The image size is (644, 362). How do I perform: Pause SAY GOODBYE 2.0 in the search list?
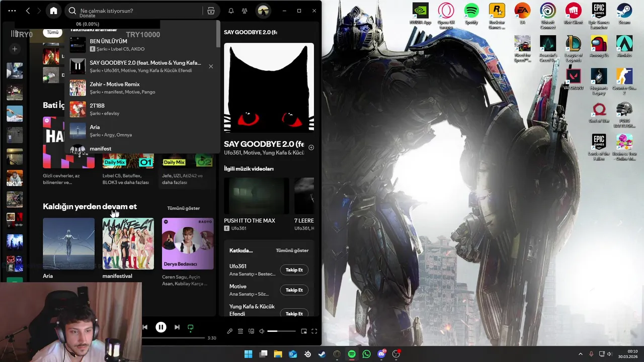coord(77,66)
